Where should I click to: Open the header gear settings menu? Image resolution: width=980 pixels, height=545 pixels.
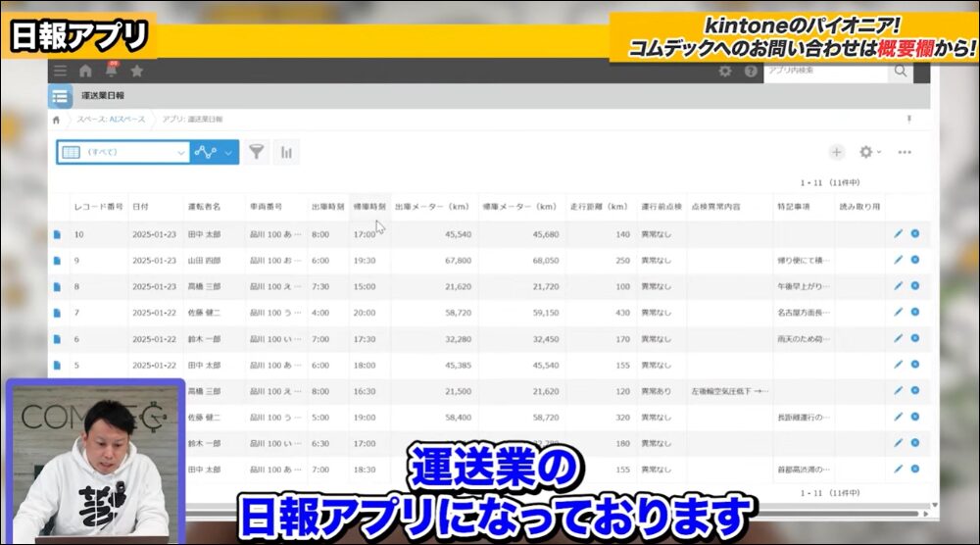coord(725,72)
